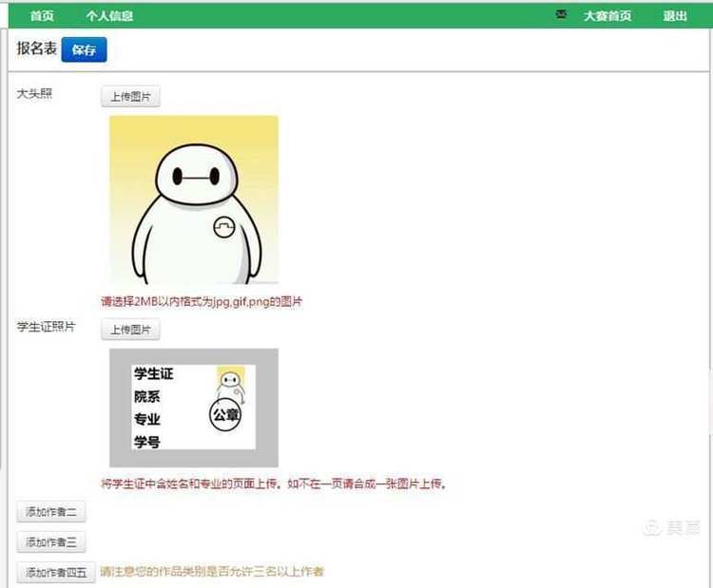Upload image for 大头照

pyautogui.click(x=130, y=96)
